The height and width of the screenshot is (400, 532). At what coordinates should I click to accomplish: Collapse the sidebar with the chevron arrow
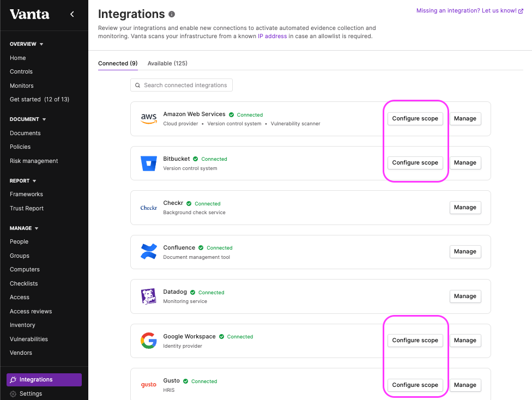(72, 14)
